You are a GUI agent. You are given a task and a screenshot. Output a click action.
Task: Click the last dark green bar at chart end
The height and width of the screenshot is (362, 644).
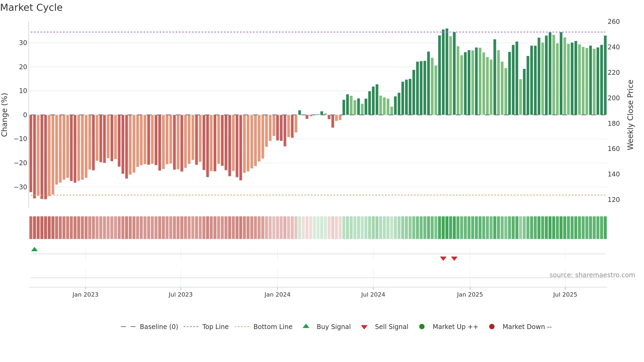click(605, 75)
